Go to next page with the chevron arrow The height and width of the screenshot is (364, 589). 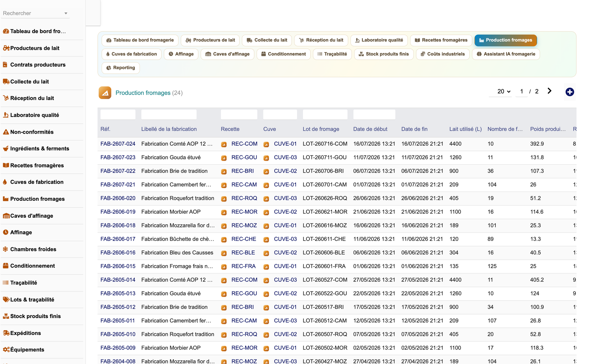pos(550,91)
